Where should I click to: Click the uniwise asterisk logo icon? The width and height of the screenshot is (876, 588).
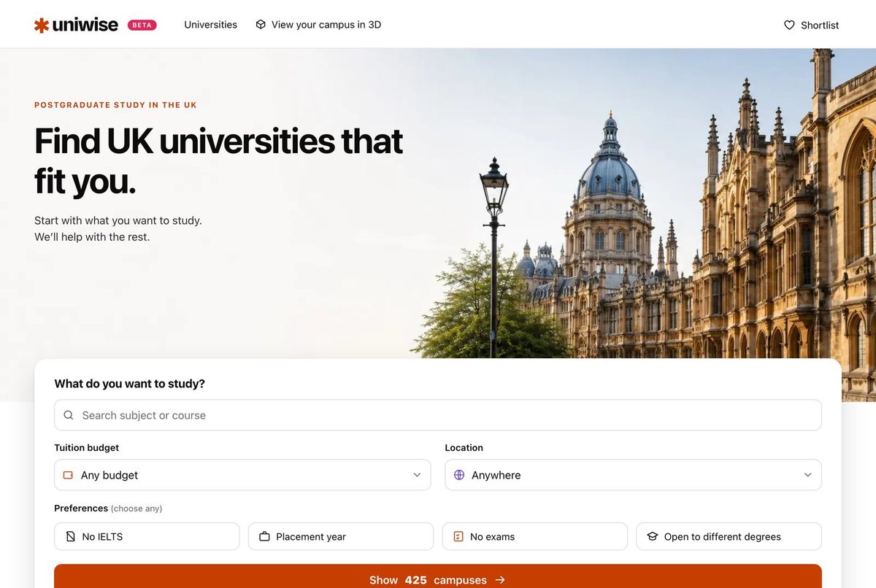coord(42,25)
